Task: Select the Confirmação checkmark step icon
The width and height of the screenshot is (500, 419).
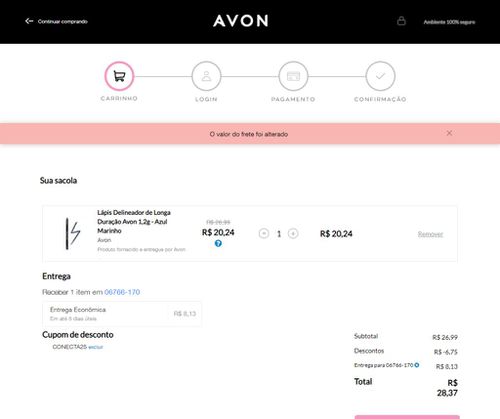Action: coord(380,76)
